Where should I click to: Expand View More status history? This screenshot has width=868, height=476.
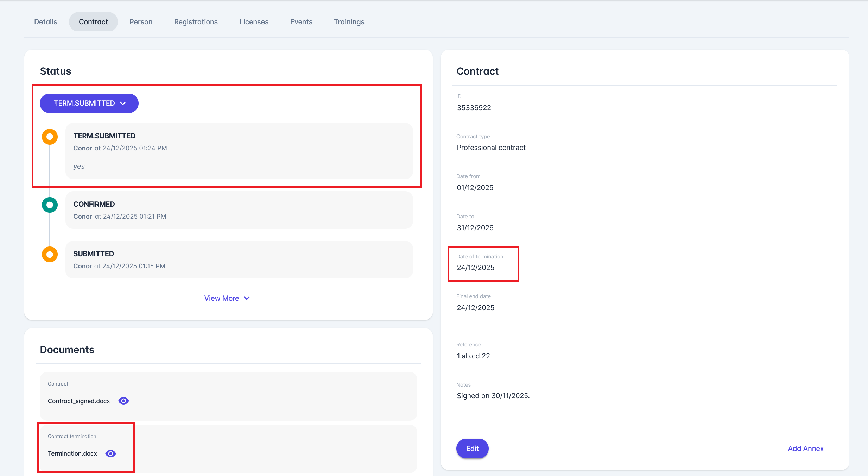point(222,298)
